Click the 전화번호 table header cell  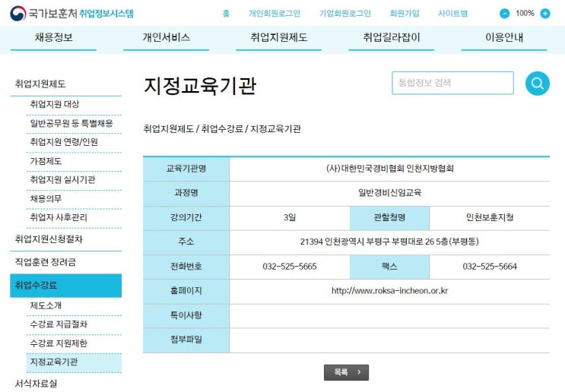pyautogui.click(x=186, y=267)
